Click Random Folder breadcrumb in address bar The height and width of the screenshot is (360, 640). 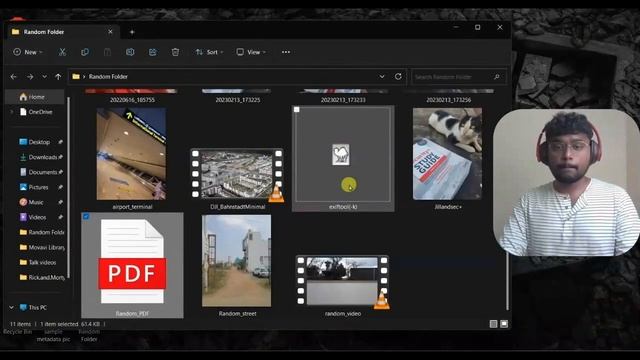(x=108, y=76)
